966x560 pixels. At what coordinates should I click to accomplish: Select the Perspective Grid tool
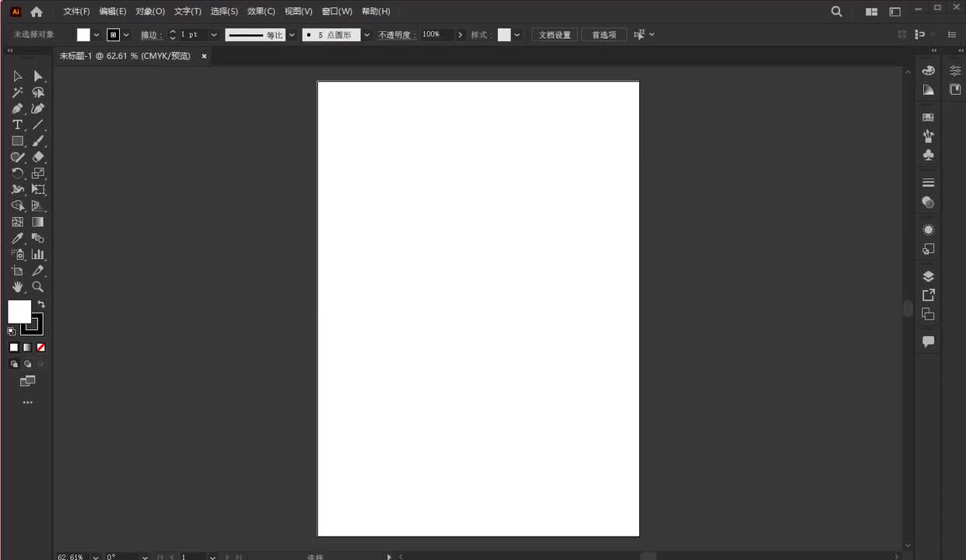pyautogui.click(x=38, y=206)
